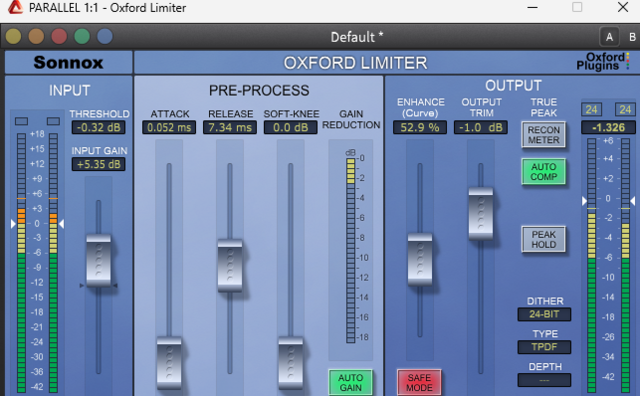Open the dither DEPTH selector

pyautogui.click(x=544, y=380)
